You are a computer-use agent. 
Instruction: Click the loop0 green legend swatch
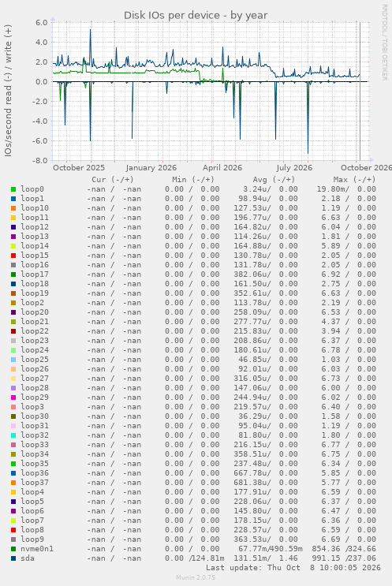pyautogui.click(x=13, y=189)
